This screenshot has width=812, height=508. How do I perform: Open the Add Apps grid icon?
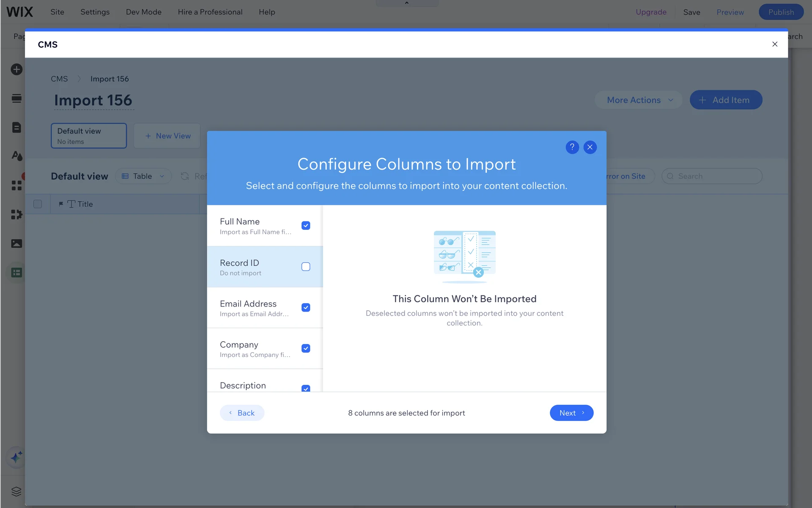point(16,185)
